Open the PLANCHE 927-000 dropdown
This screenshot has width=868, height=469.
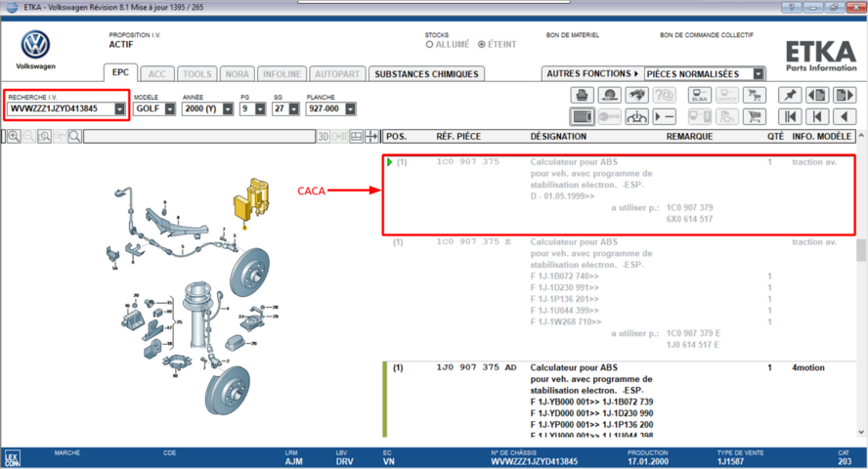click(x=350, y=109)
